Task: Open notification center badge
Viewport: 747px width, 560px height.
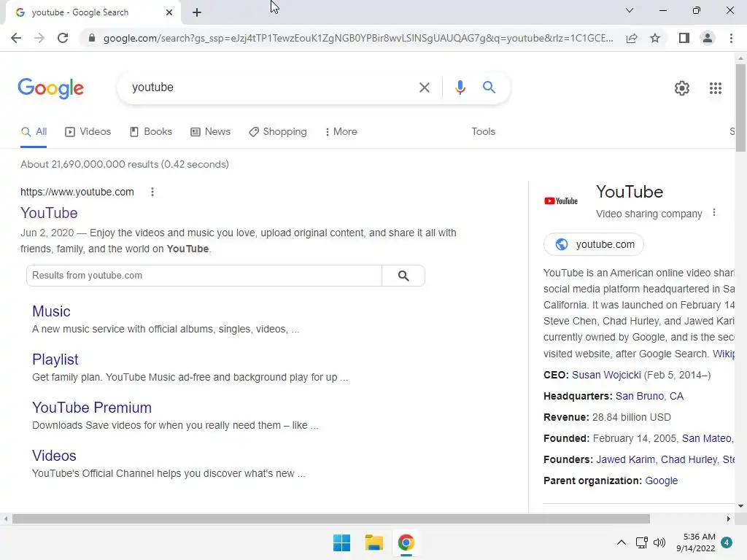Action: pos(727,542)
